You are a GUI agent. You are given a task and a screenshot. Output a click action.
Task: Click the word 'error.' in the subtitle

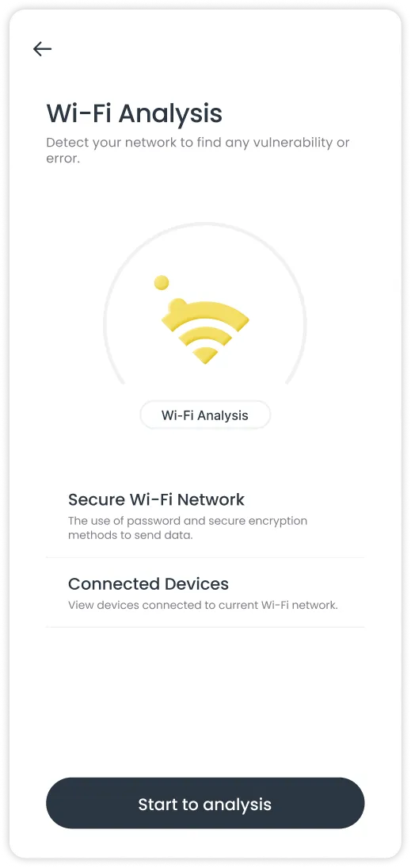tap(63, 159)
